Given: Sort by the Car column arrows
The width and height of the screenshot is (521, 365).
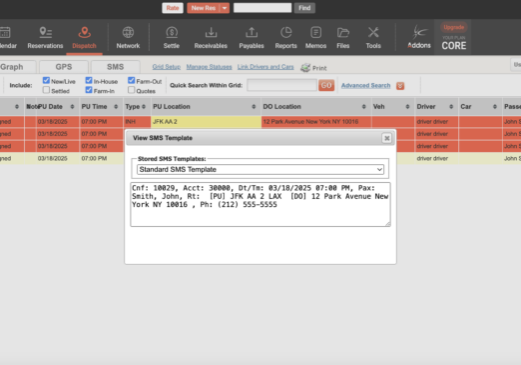Looking at the screenshot, I should pos(495,107).
